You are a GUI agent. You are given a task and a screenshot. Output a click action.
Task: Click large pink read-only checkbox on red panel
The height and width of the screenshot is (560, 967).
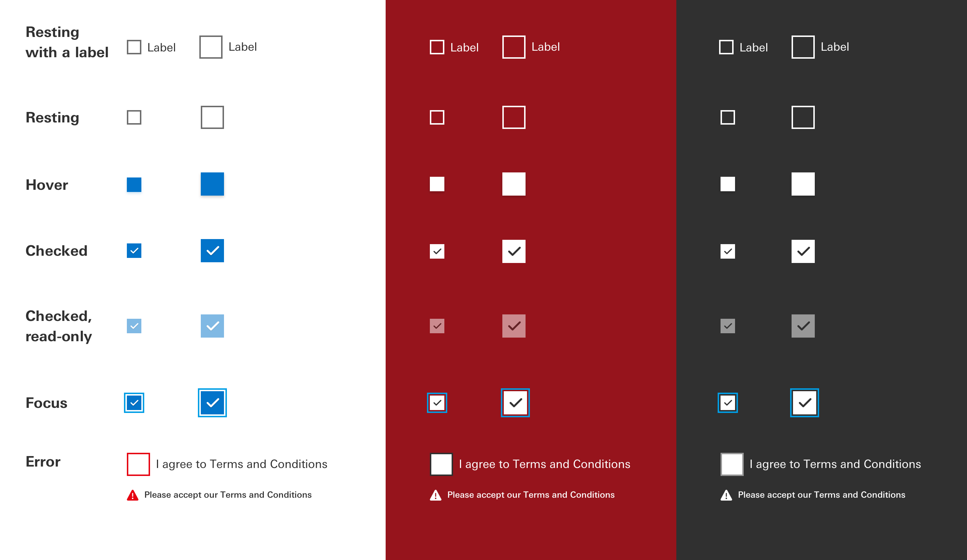(x=514, y=326)
